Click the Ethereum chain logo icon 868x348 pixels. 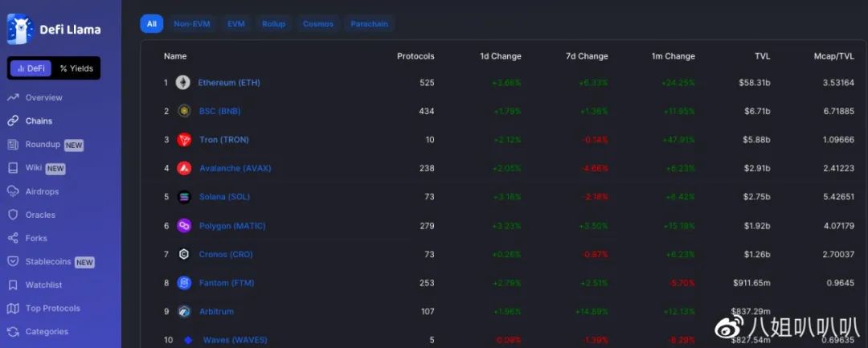click(x=183, y=83)
